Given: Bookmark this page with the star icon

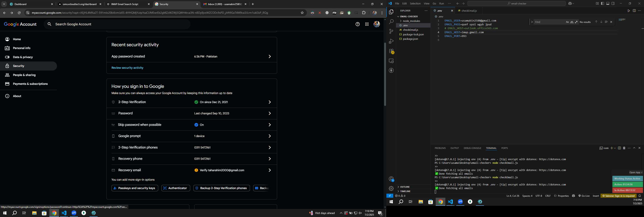Looking at the screenshot, I should [x=302, y=13].
